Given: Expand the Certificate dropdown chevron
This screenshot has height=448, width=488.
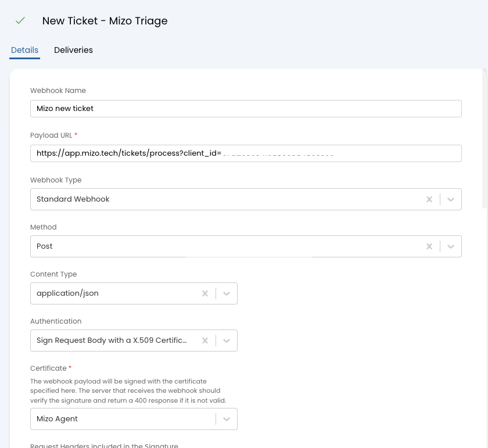Looking at the screenshot, I should [227, 419].
